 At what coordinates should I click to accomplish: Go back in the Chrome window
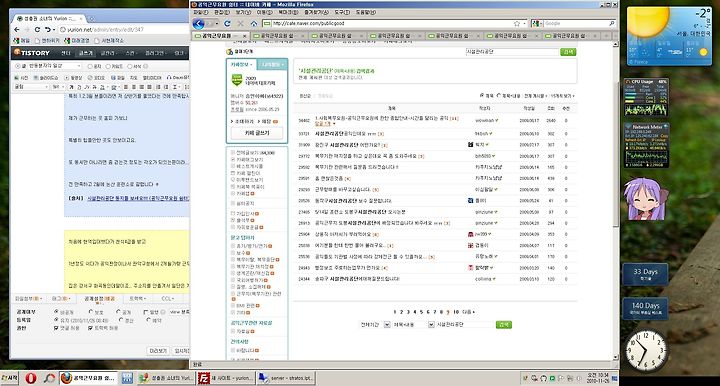(17, 29)
